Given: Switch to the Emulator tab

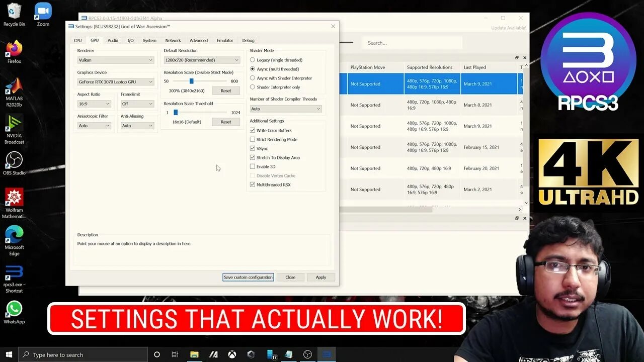Looking at the screenshot, I should (x=225, y=40).
